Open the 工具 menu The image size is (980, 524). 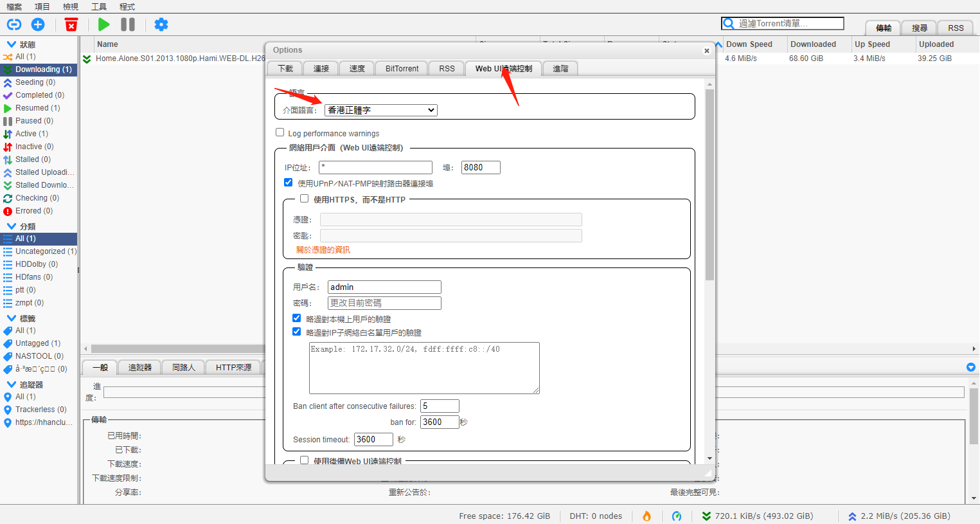pos(99,6)
